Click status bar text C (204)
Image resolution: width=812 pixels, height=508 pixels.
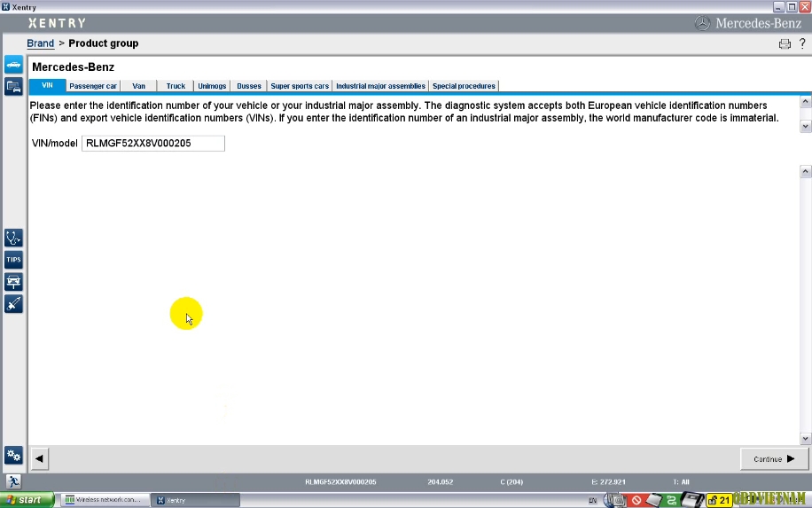pos(511,482)
